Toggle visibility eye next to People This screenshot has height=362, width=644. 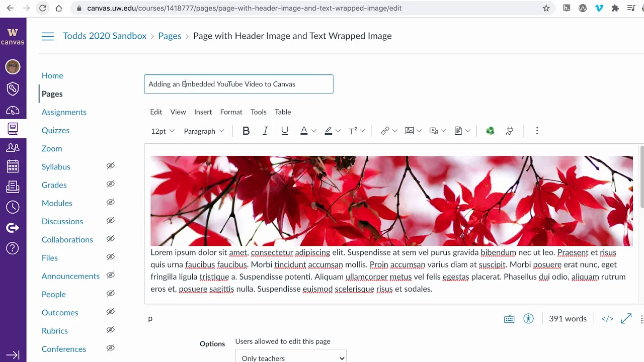coord(111,293)
